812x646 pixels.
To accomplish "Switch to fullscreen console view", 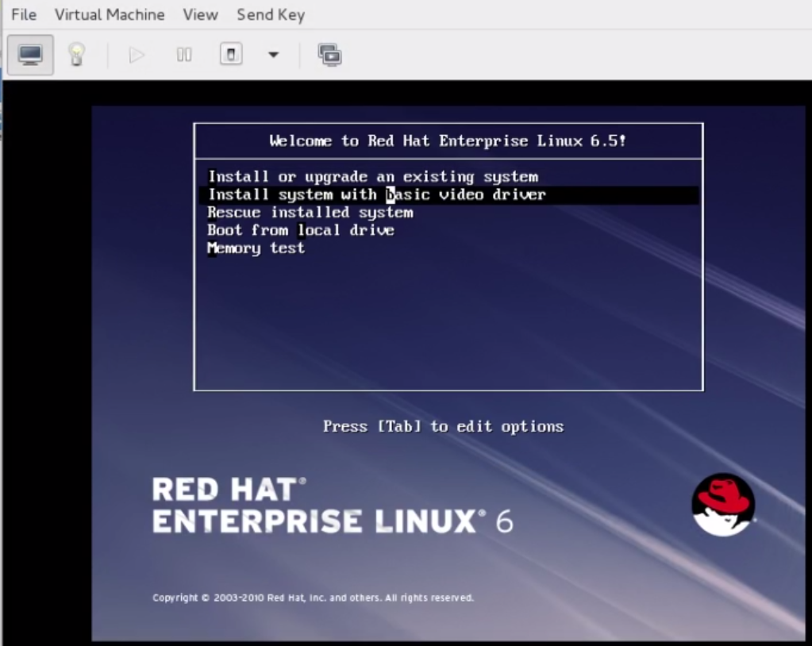I will coord(330,55).
